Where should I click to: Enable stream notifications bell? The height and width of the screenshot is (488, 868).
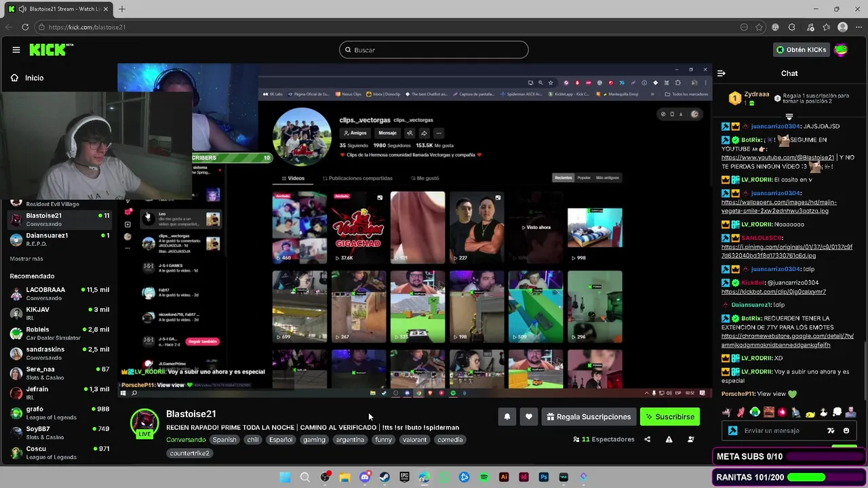[x=507, y=417]
